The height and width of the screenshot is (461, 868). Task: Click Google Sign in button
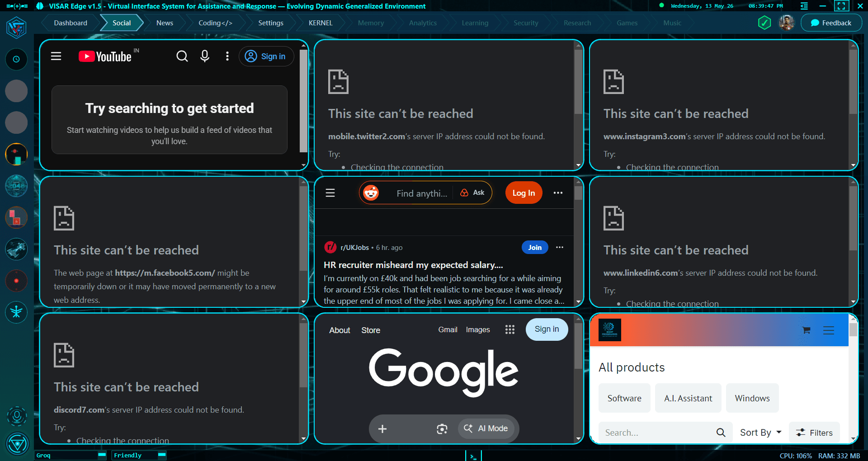[547, 329]
